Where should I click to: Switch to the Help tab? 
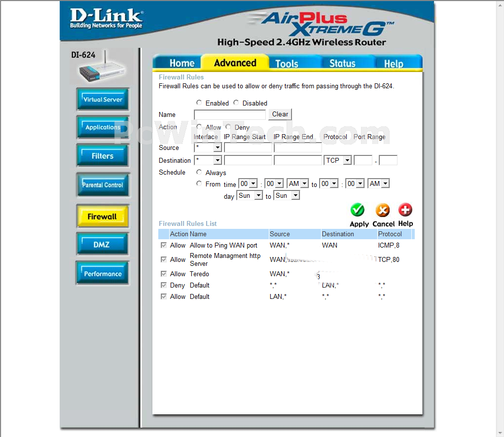coord(394,63)
